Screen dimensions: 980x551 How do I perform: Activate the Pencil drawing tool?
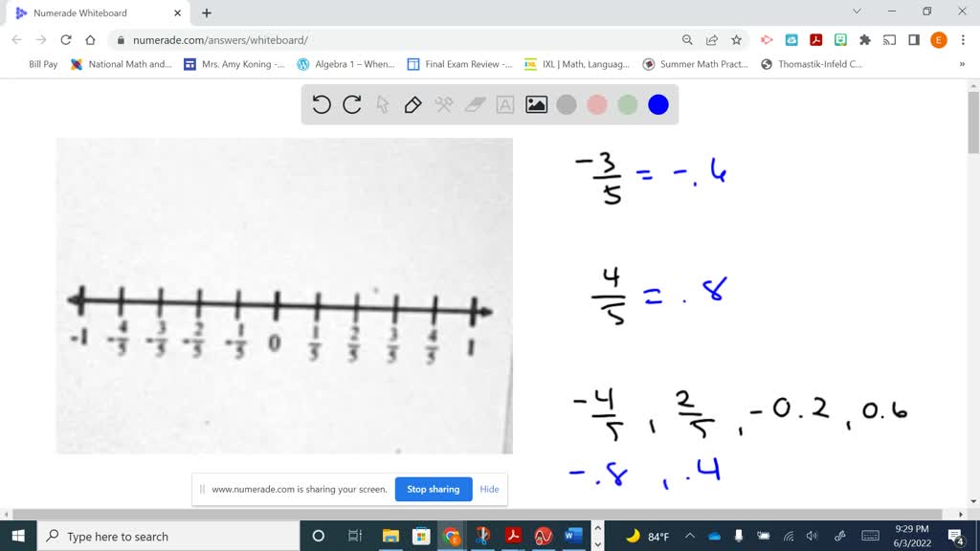[x=412, y=105]
